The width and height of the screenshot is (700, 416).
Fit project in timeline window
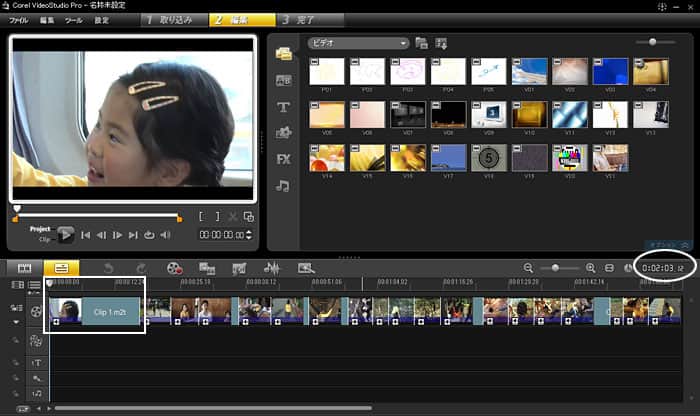point(609,268)
